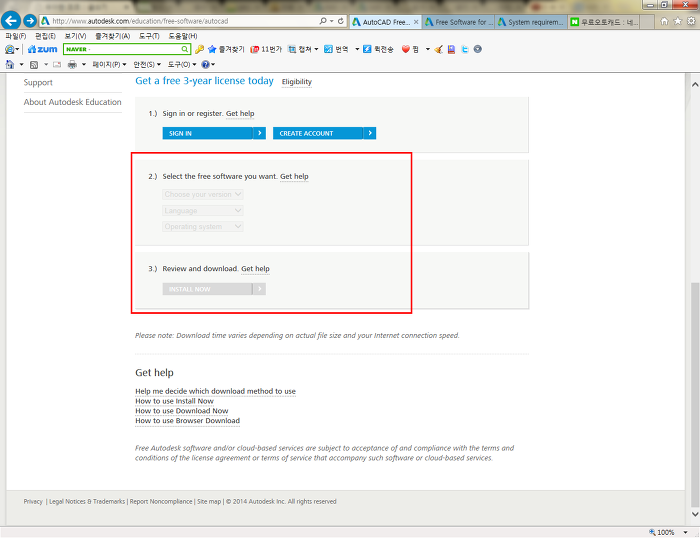Open 'Help me decide which download method to use'
Viewport: 700px width, 538px height.
[x=215, y=391]
